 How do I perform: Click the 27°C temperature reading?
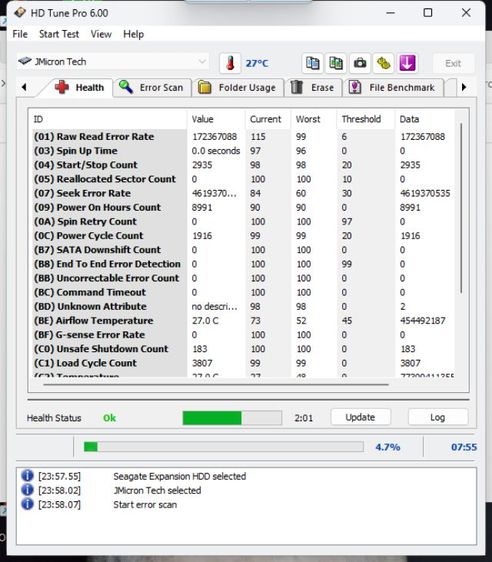tap(257, 63)
